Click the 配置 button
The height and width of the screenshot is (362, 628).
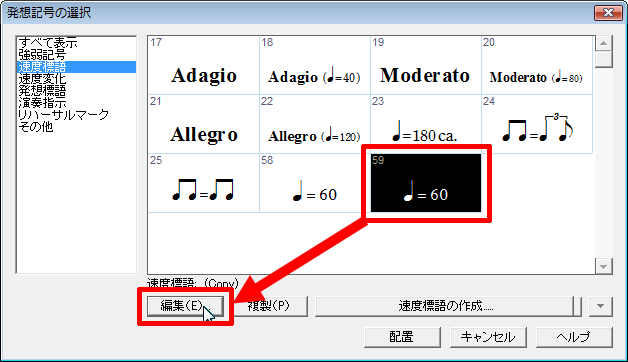[x=402, y=337]
